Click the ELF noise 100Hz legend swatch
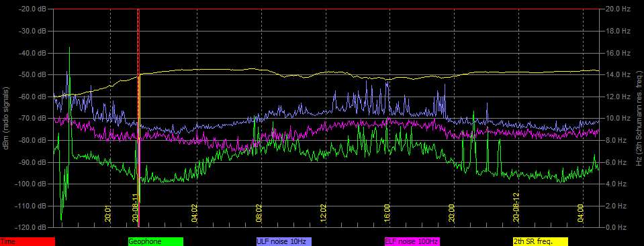This screenshot has width=644, height=246. [x=412, y=242]
